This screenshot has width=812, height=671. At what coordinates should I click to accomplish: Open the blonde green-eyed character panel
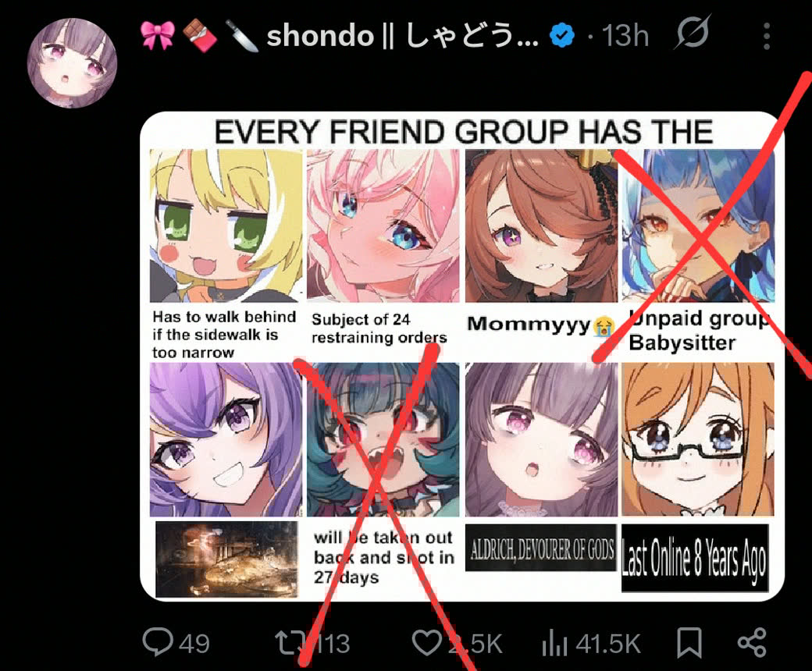click(x=226, y=225)
